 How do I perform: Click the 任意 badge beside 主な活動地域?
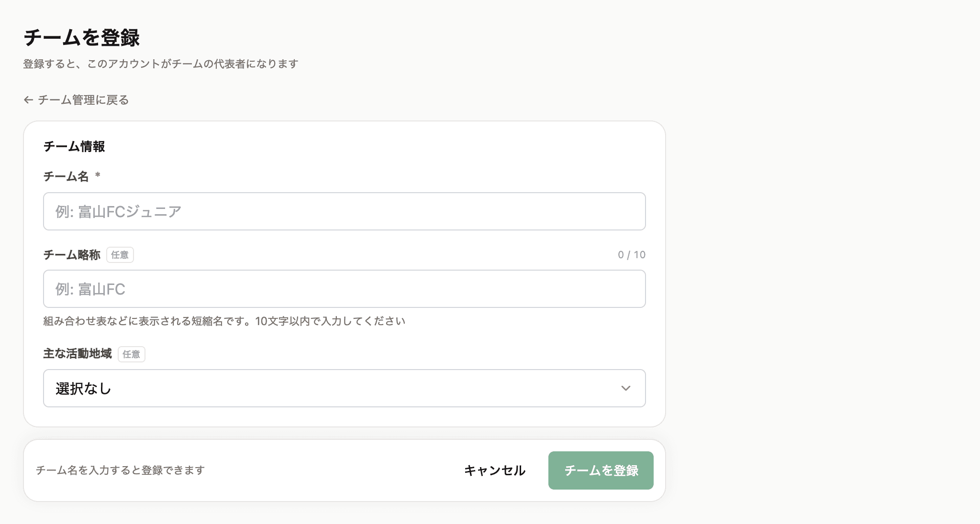coord(132,354)
